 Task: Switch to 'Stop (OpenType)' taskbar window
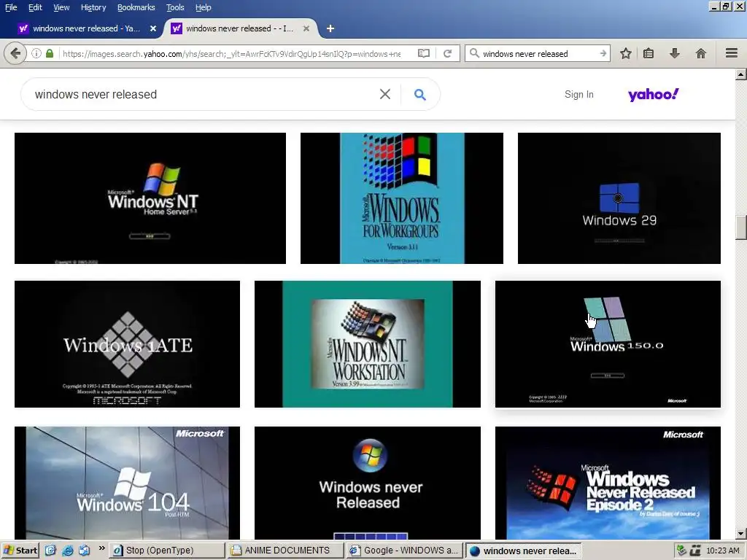point(167,551)
